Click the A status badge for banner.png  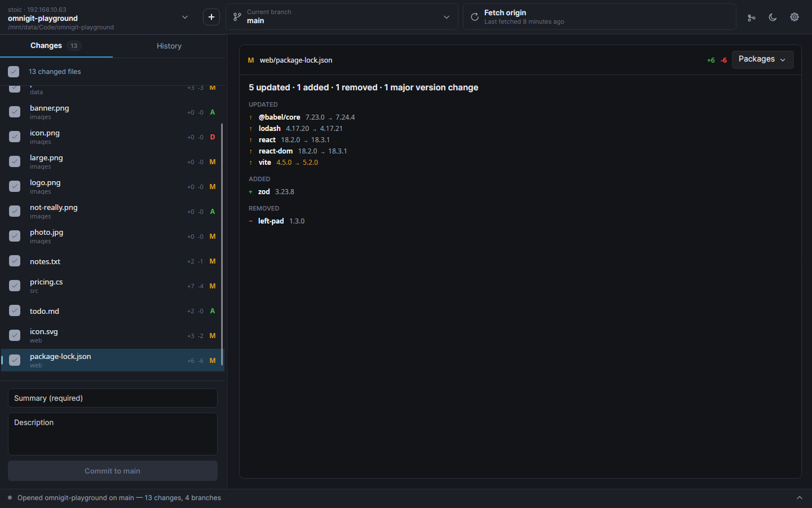213,112
